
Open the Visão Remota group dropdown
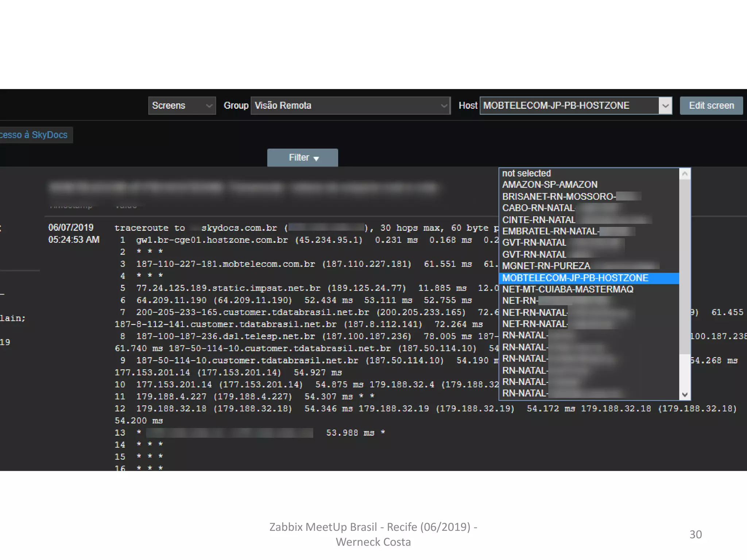(x=350, y=106)
